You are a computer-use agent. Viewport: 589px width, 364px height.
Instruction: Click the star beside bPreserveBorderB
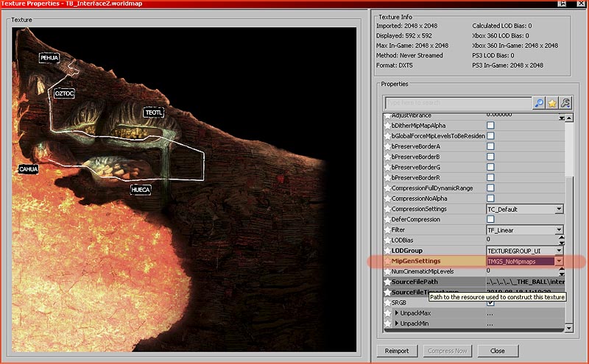[387, 157]
